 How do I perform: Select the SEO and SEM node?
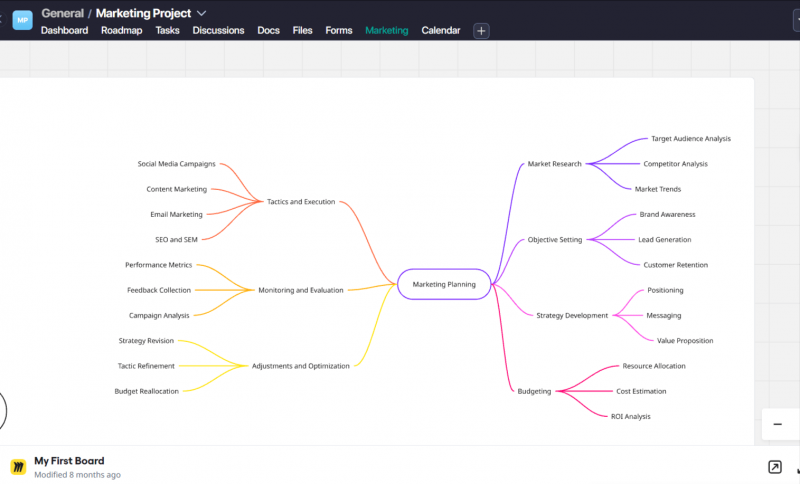pos(177,240)
